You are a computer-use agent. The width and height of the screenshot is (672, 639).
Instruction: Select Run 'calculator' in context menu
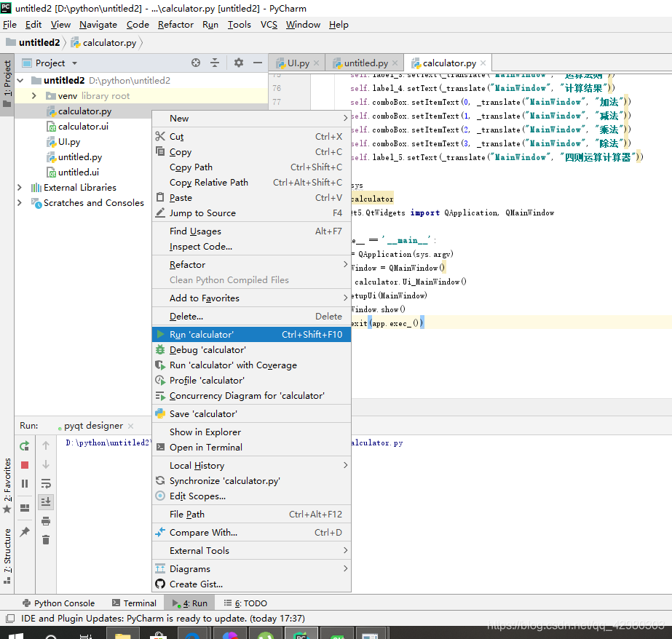[252, 334]
